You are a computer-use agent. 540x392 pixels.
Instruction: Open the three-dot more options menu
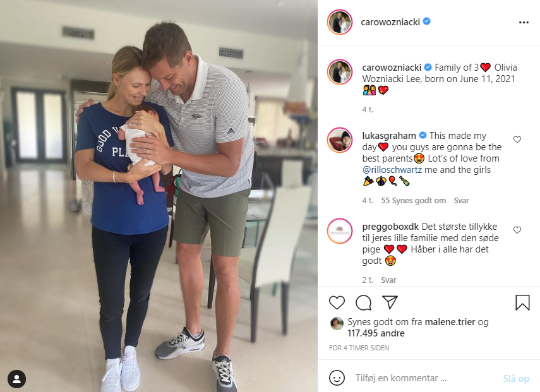pyautogui.click(x=524, y=22)
